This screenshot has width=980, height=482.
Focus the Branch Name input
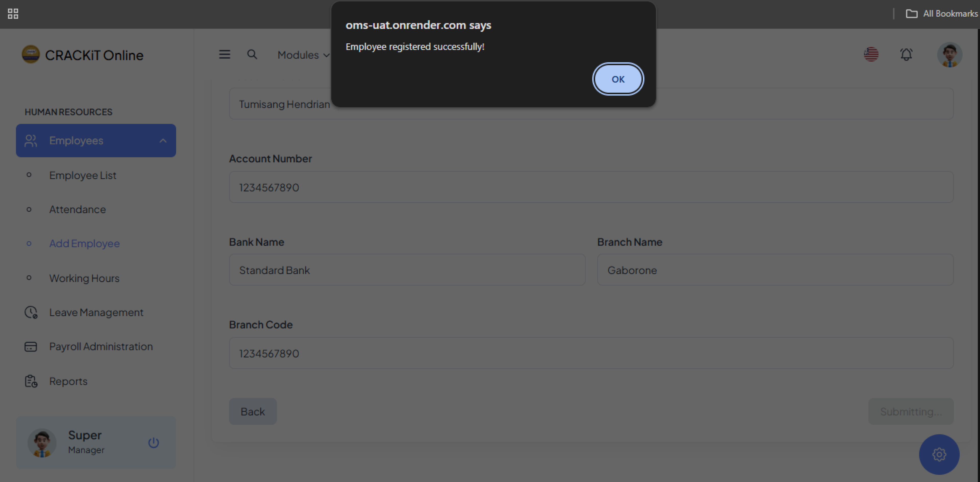point(775,270)
